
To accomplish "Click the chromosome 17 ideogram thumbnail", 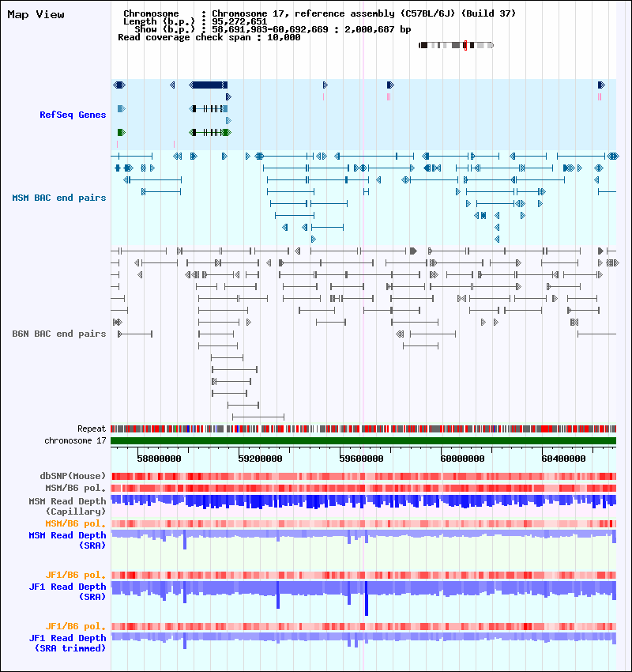I will 456,45.
